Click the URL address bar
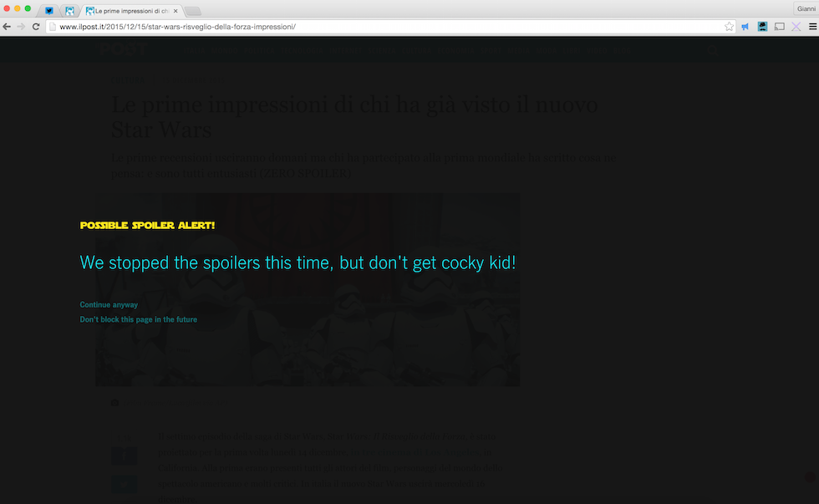This screenshot has width=819, height=504. (x=376, y=27)
